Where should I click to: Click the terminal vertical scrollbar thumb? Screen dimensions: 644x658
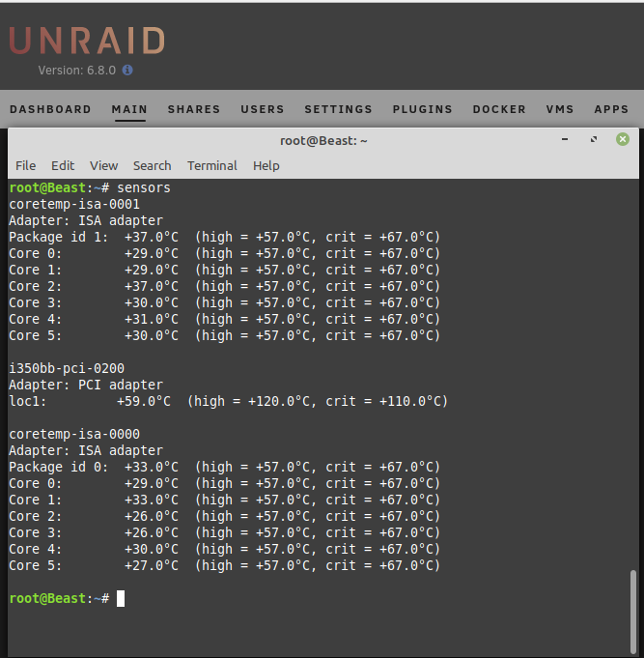(633, 612)
